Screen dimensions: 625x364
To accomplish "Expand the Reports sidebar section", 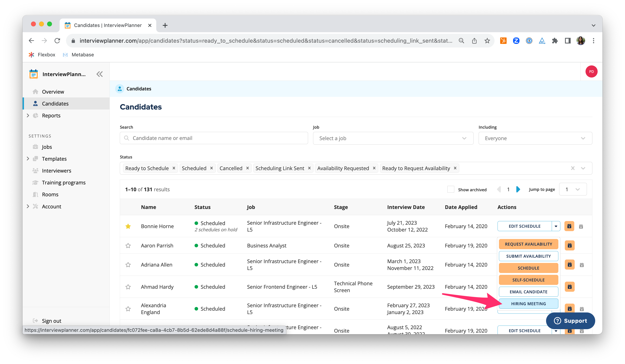I will (x=28, y=116).
